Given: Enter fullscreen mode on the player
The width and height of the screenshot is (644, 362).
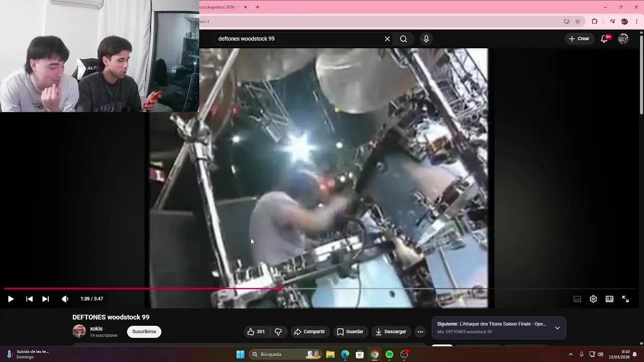Looking at the screenshot, I should (x=625, y=299).
